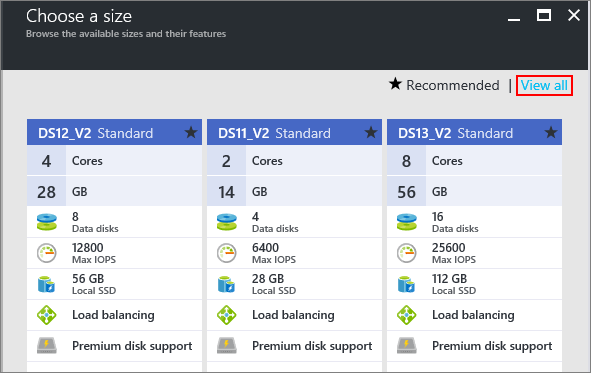Click the star on DS12_V2 card

(191, 132)
